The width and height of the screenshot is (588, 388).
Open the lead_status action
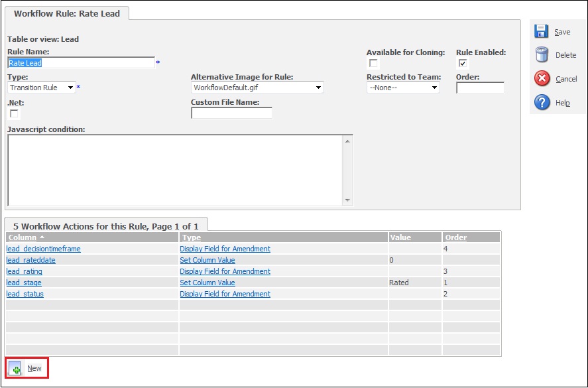click(25, 294)
